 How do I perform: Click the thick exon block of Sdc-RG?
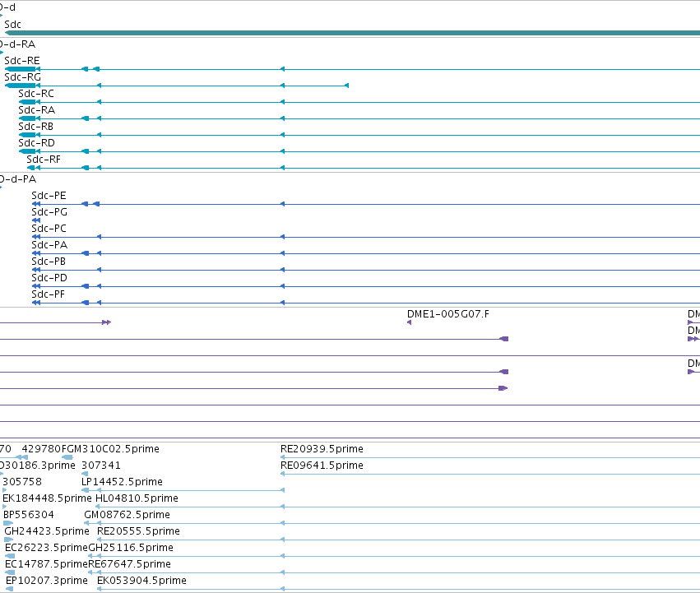point(20,86)
